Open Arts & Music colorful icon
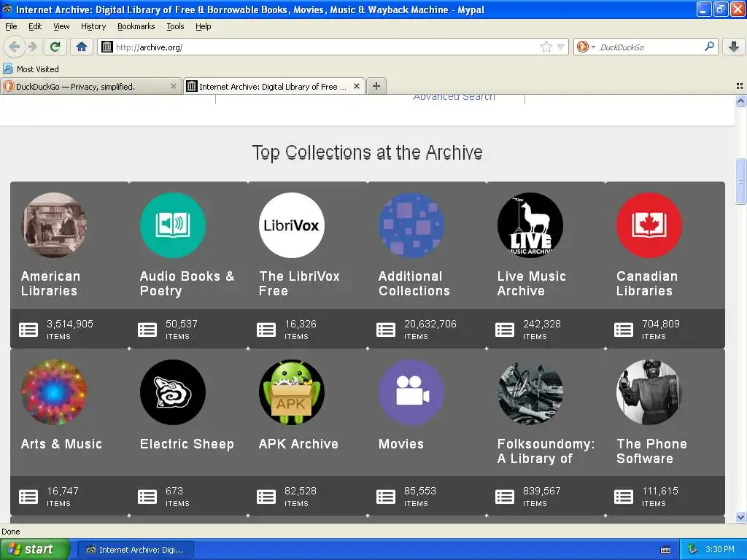The image size is (747, 560). 54,392
